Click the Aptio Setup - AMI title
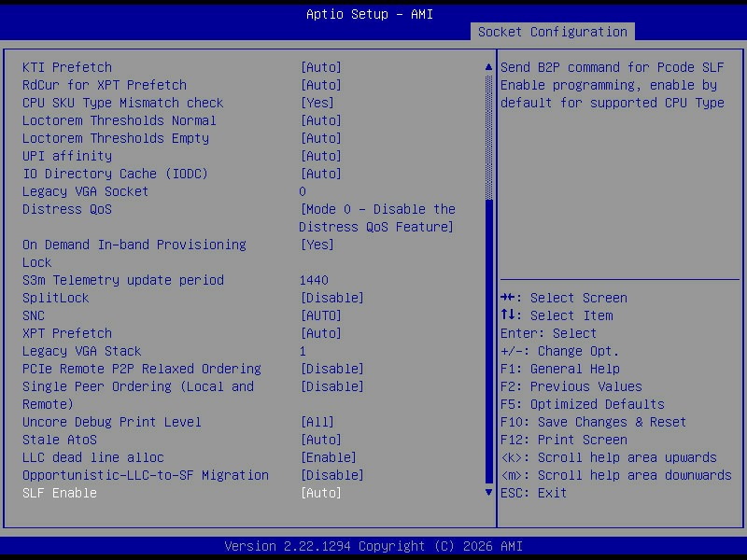This screenshot has width=747, height=560. pos(370,14)
